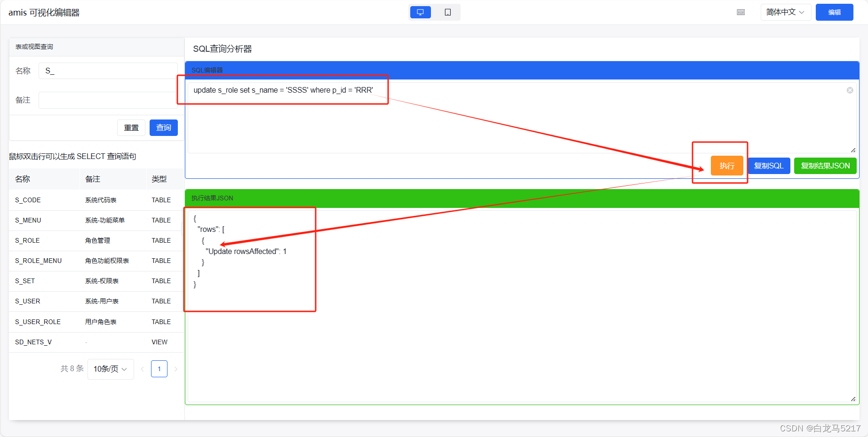Select the S_CODE table row
This screenshot has height=437, width=868.
point(96,200)
